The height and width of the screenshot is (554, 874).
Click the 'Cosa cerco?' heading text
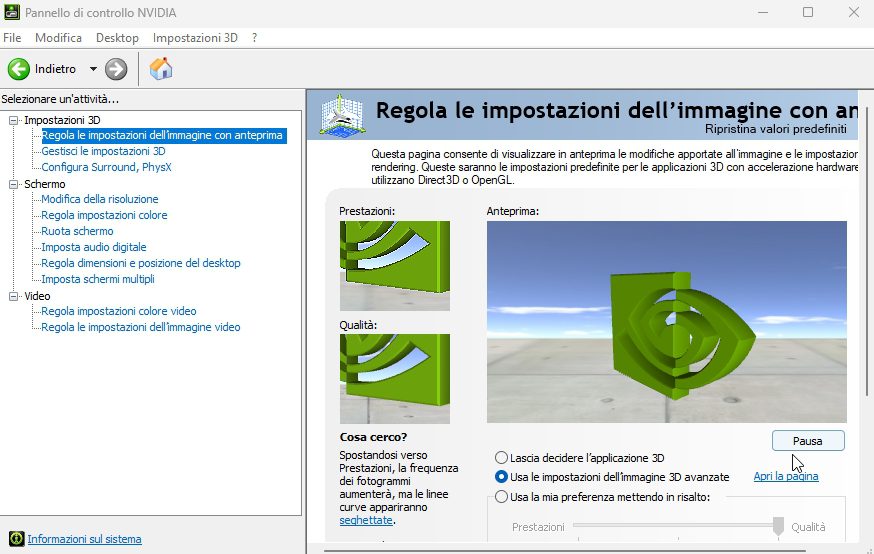373,437
